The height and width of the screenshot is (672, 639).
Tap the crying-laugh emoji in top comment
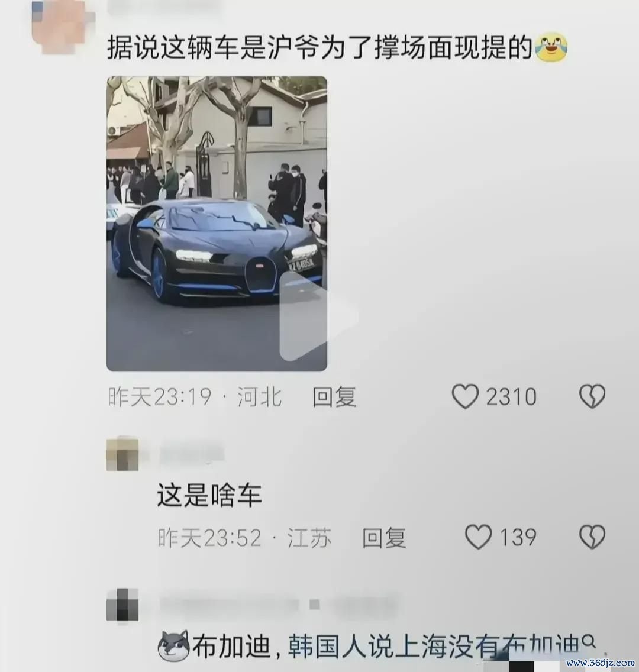[551, 47]
